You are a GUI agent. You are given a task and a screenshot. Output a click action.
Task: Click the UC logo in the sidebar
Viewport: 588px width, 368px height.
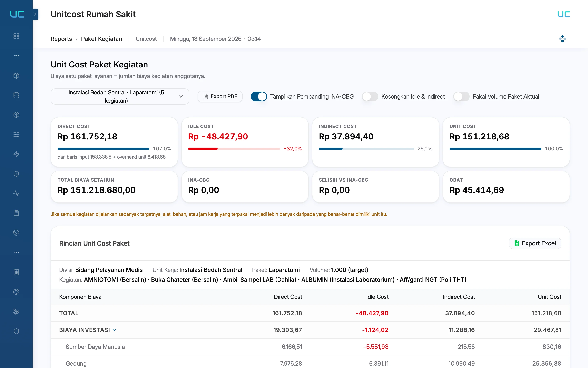pyautogui.click(x=17, y=14)
